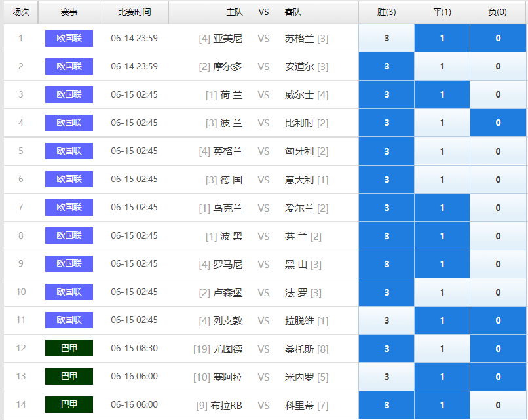Click the 巴甲 league tag in row 14
This screenshot has height=420, width=528.
point(69,404)
